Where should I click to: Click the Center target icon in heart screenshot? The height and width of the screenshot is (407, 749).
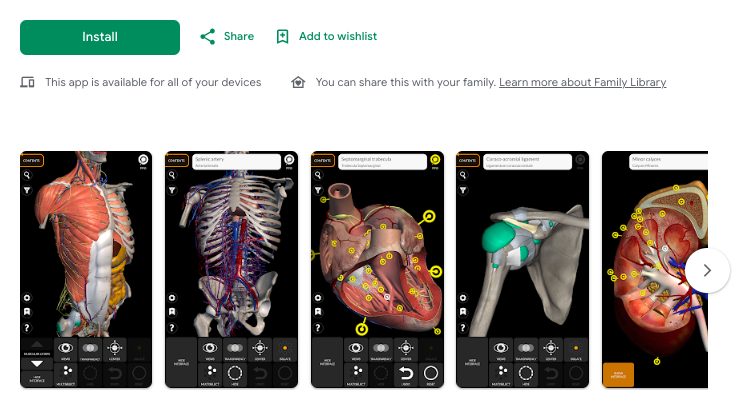pyautogui.click(x=406, y=348)
